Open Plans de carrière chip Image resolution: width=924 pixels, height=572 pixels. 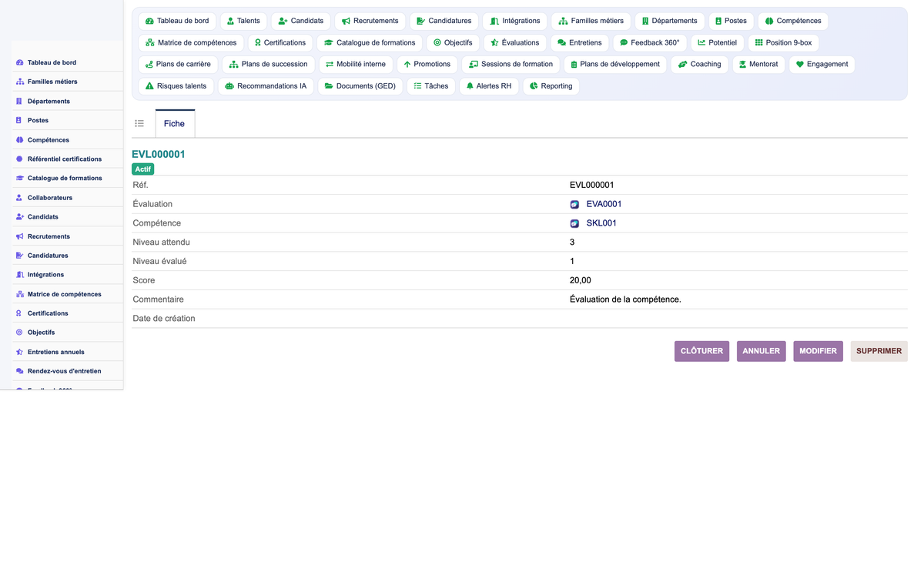[178, 64]
